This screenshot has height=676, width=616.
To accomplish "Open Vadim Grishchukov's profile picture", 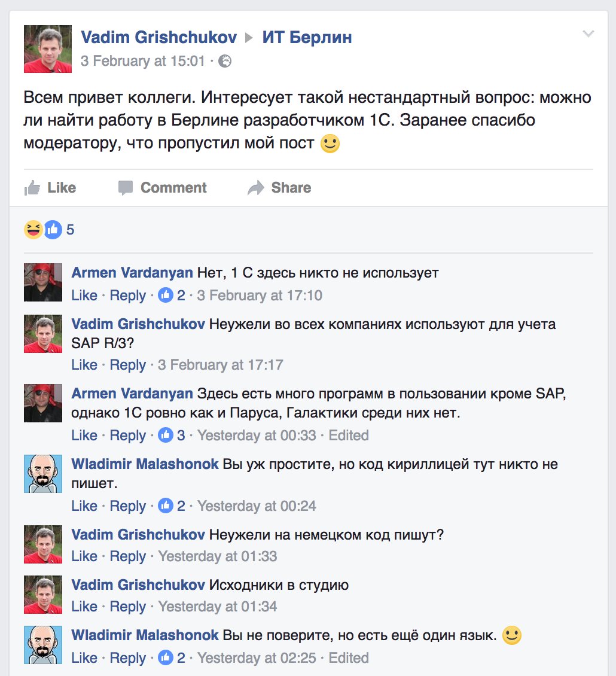I will coord(47,48).
